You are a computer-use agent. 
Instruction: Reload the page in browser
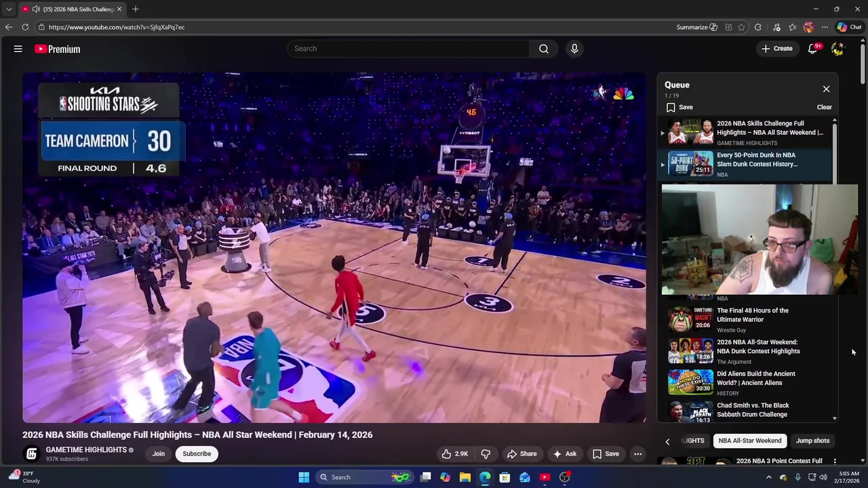[x=25, y=27]
